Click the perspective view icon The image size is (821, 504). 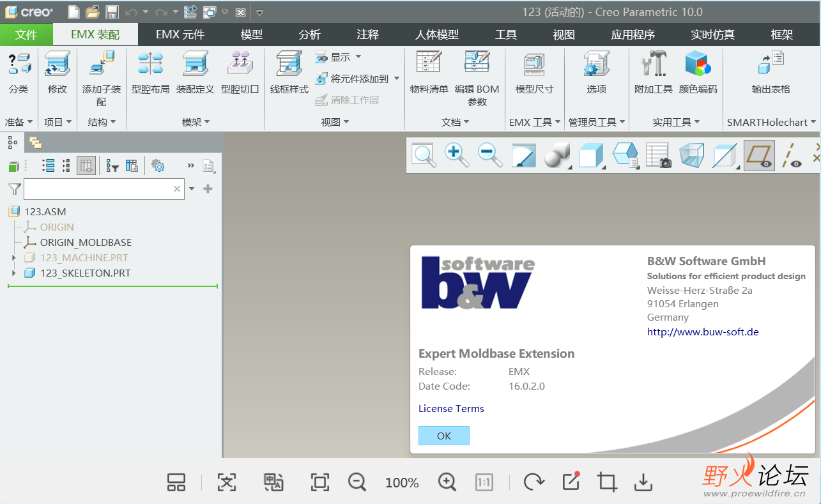click(692, 155)
